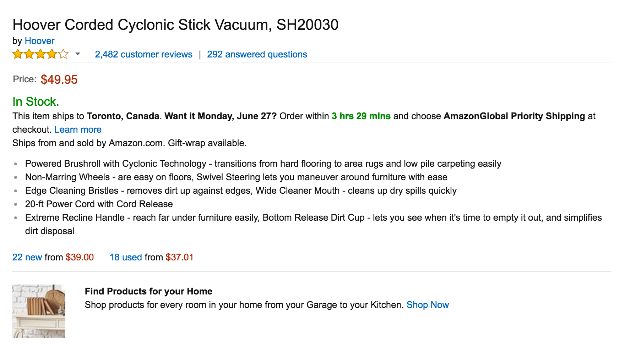Click Learn more about priority shipping
This screenshot has width=625, height=364.
click(x=78, y=129)
